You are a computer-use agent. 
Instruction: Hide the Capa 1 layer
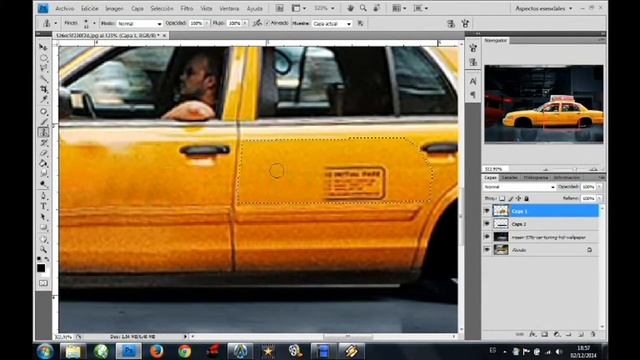487,211
